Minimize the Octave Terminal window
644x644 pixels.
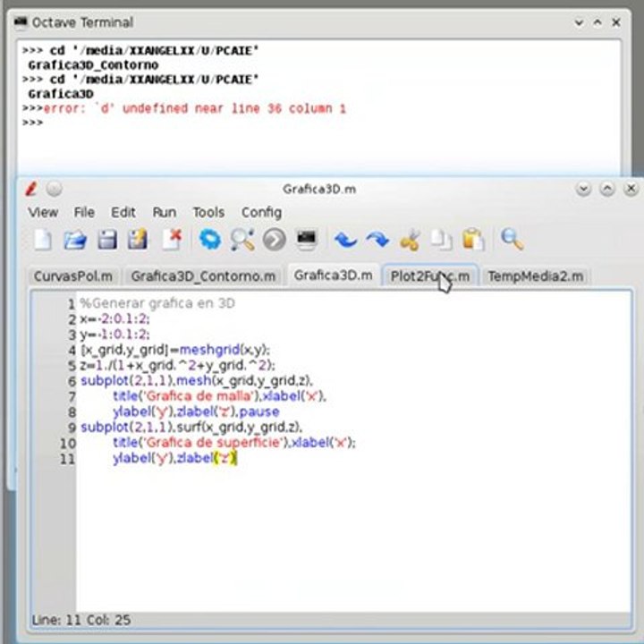click(579, 22)
